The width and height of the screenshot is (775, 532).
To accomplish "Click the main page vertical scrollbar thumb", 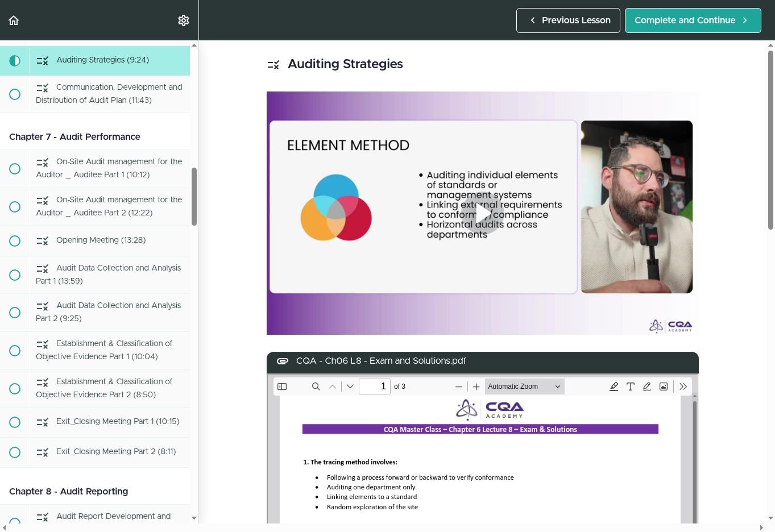I will coord(770,140).
